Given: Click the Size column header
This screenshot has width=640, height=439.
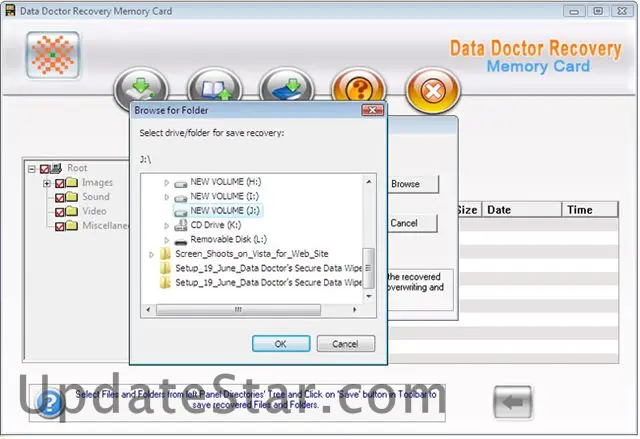Looking at the screenshot, I should [468, 210].
